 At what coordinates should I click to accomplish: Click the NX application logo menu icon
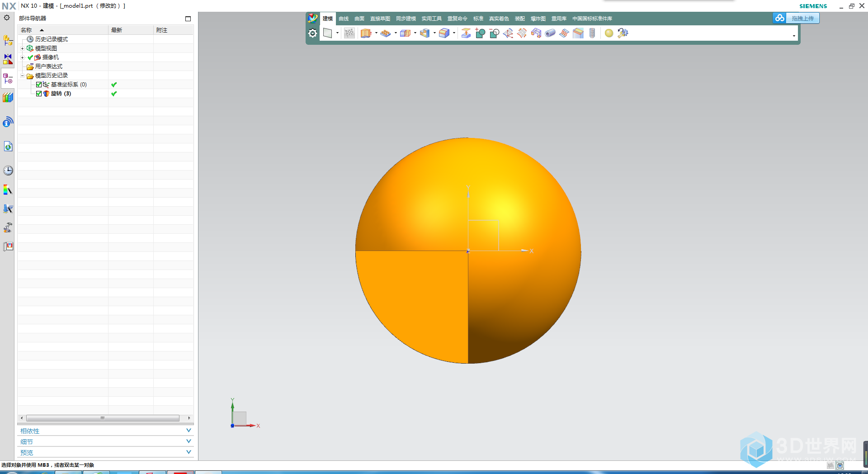tap(312, 18)
